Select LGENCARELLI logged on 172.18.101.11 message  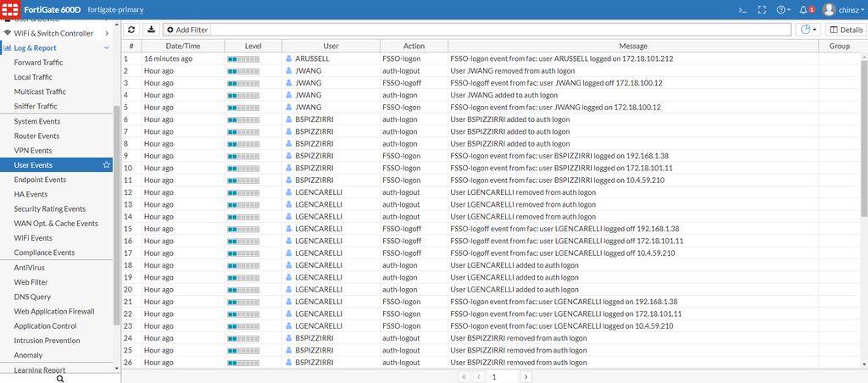(566, 314)
